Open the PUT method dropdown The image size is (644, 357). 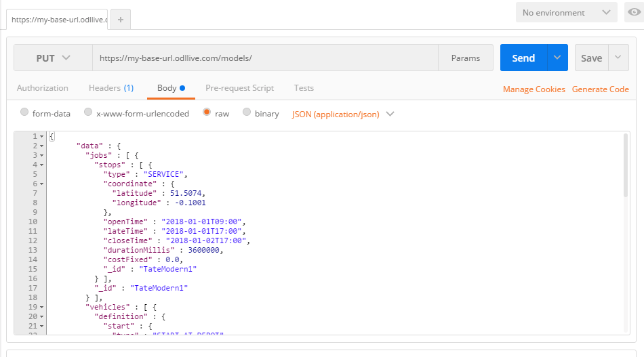pos(53,58)
